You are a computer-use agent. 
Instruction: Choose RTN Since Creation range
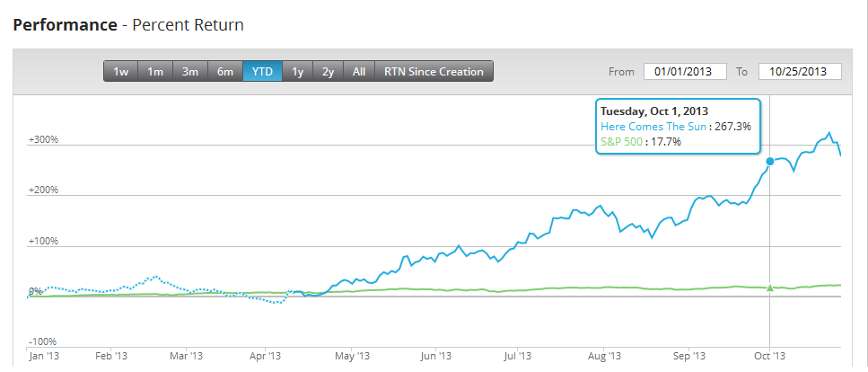[x=434, y=72]
